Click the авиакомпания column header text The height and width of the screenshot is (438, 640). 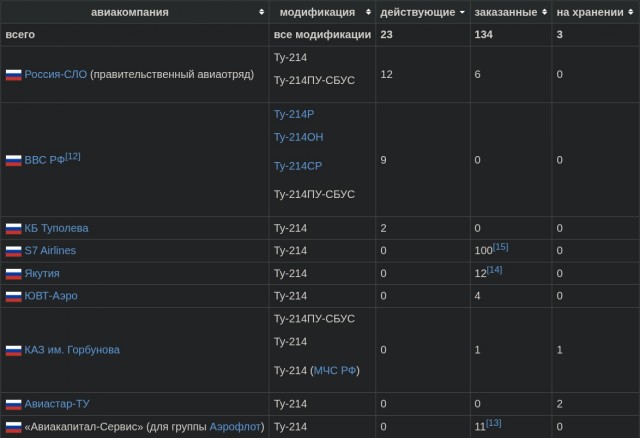[x=130, y=12]
